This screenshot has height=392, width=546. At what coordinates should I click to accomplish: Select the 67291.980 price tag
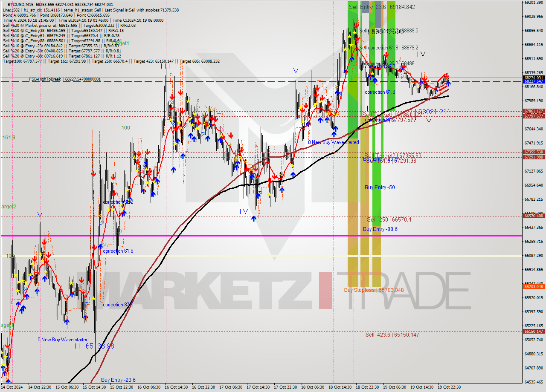coord(534,157)
